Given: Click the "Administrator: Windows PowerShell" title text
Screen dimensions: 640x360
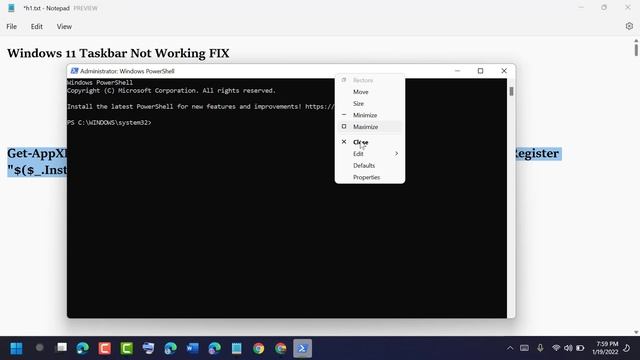Looking at the screenshot, I should coord(127,71).
